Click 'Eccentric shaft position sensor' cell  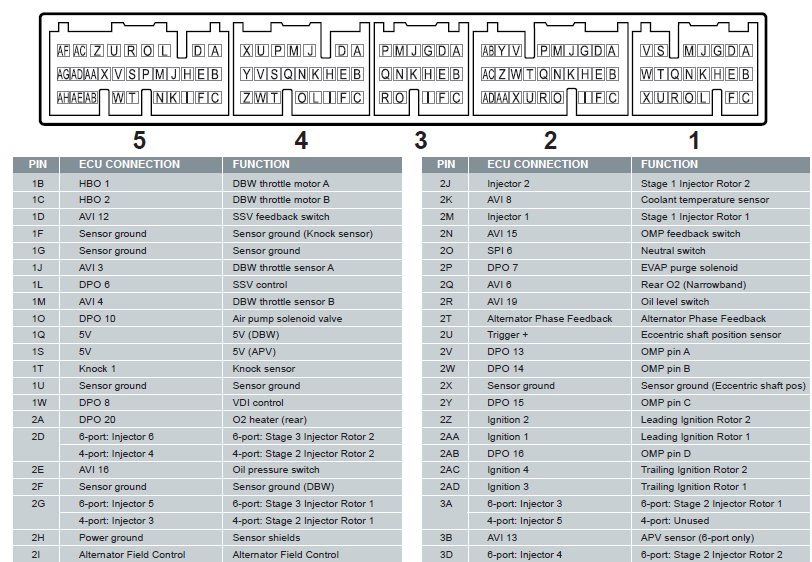721,335
